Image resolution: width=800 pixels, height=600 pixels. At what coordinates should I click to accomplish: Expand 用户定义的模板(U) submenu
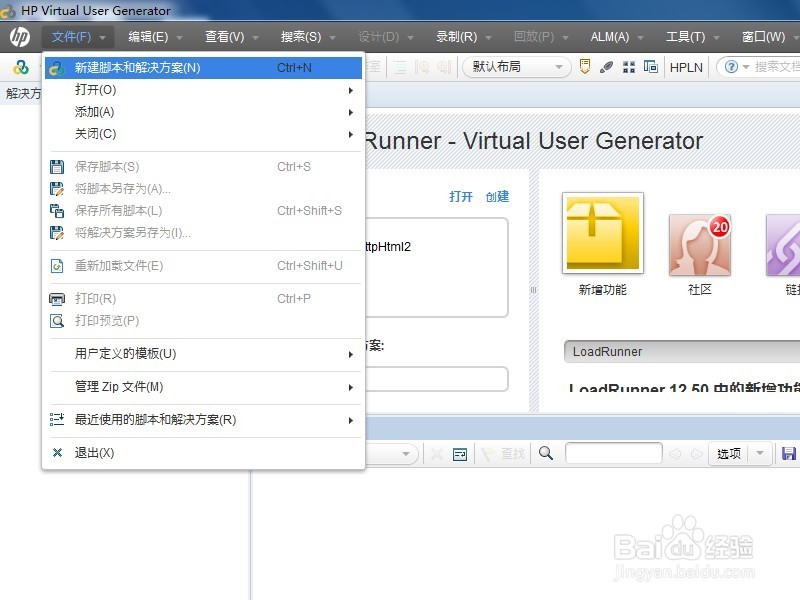click(x=203, y=354)
